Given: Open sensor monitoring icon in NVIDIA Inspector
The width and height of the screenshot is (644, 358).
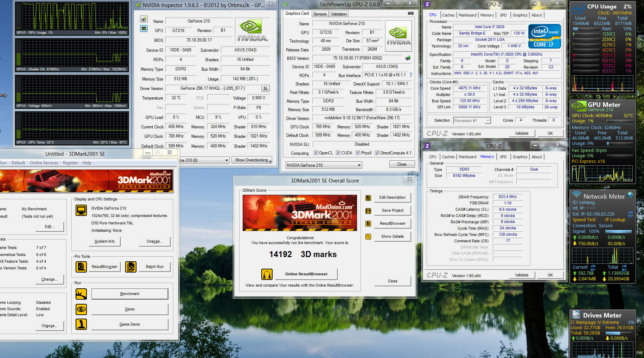Looking at the screenshot, I should click(x=144, y=28).
